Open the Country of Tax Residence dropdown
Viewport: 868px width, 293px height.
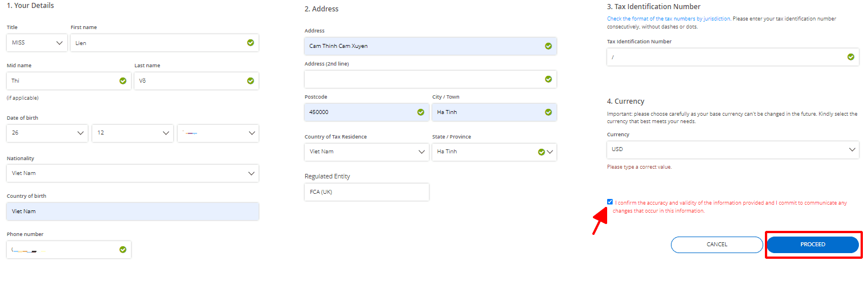[x=367, y=152]
